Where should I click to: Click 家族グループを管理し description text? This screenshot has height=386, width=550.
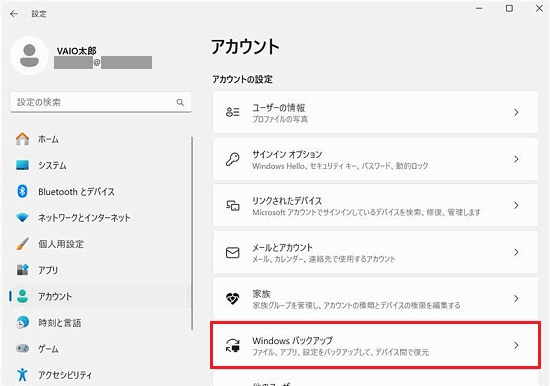pyautogui.click(x=356, y=305)
